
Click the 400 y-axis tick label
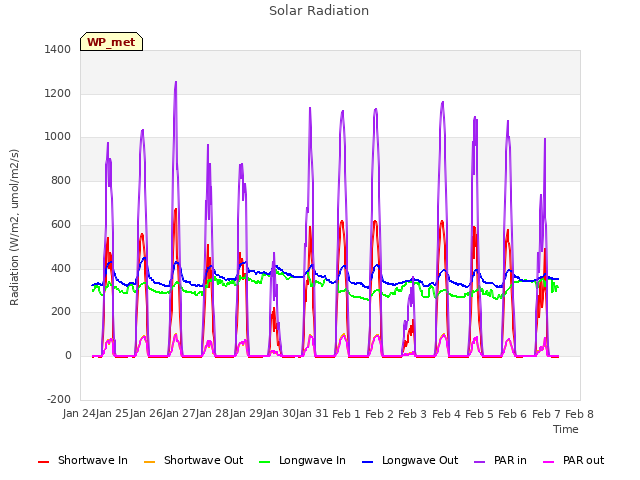pos(61,269)
